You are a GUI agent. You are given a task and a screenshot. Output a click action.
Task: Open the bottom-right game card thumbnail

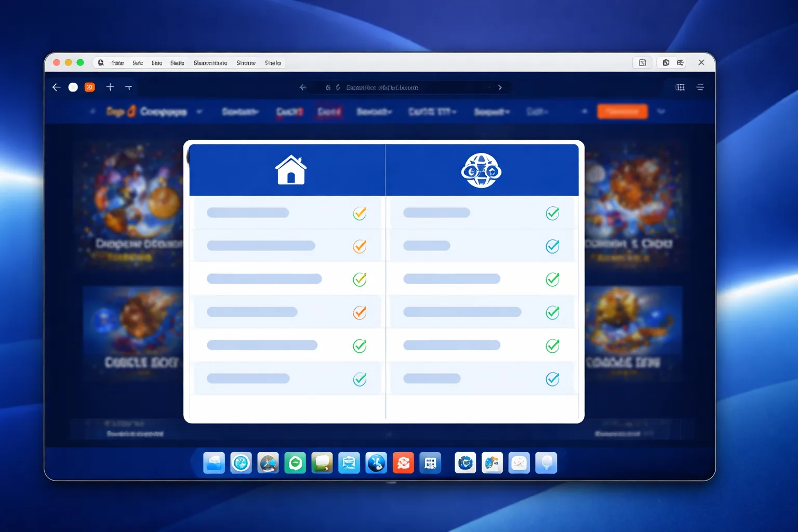point(634,332)
